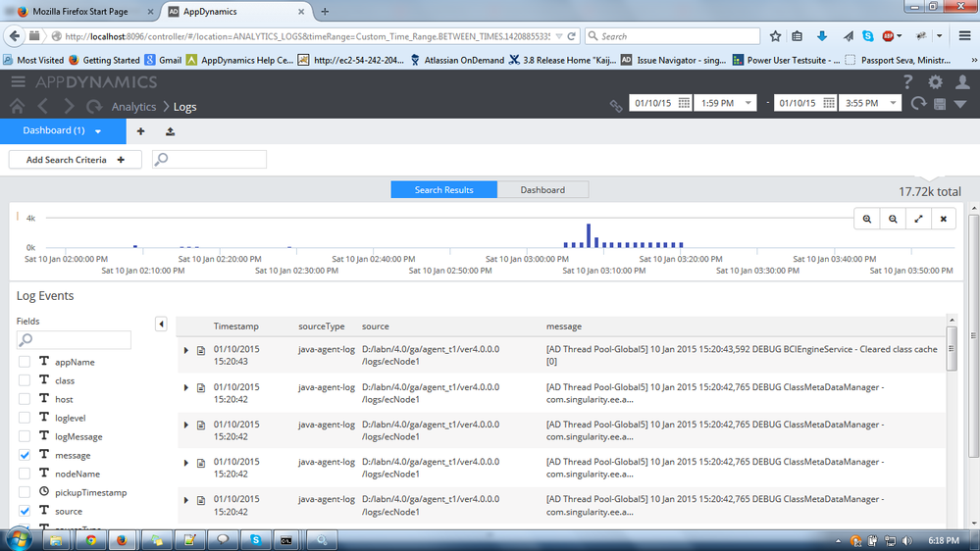The width and height of the screenshot is (980, 551).
Task: Go to the AppDynamics home icon
Action: (x=17, y=105)
